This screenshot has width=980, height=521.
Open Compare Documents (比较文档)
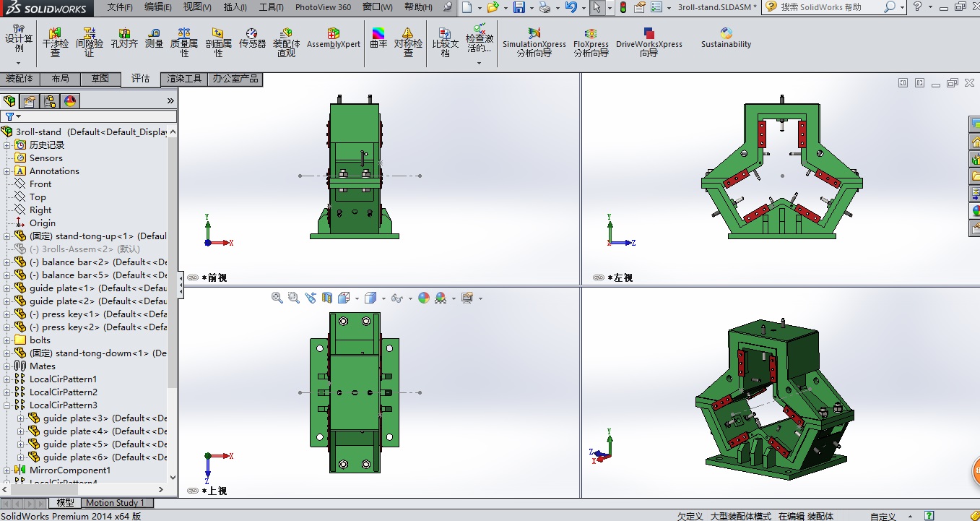click(x=446, y=43)
